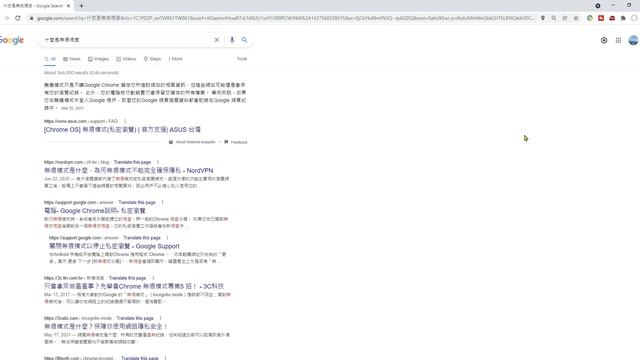Click About featured snippets info icon
Image resolution: width=640 pixels, height=360 pixels.
click(171, 142)
